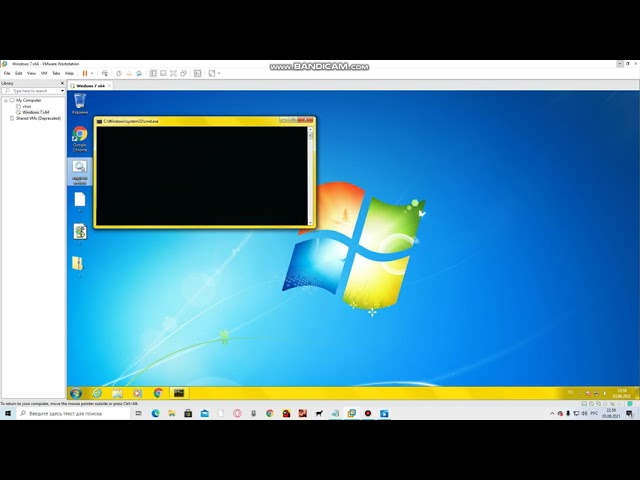Open the stretch guest dropdown arrow
This screenshot has width=640, height=480.
[x=219, y=73]
